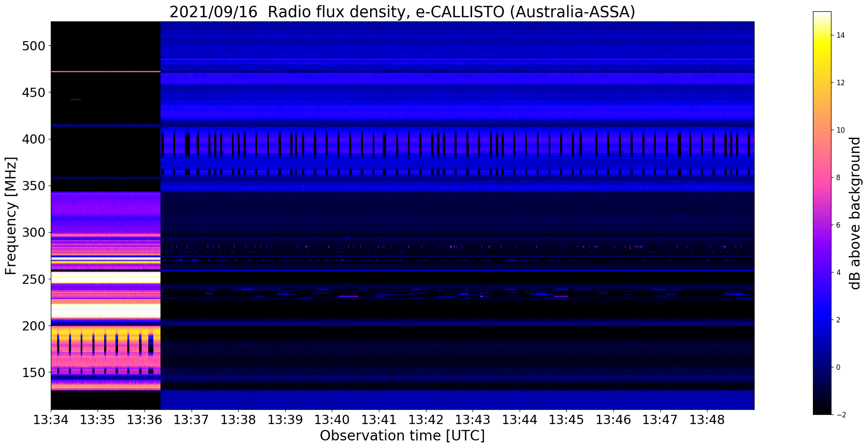Click the 13:36 time tick label
Screen dimensions: 868x448
145,420
